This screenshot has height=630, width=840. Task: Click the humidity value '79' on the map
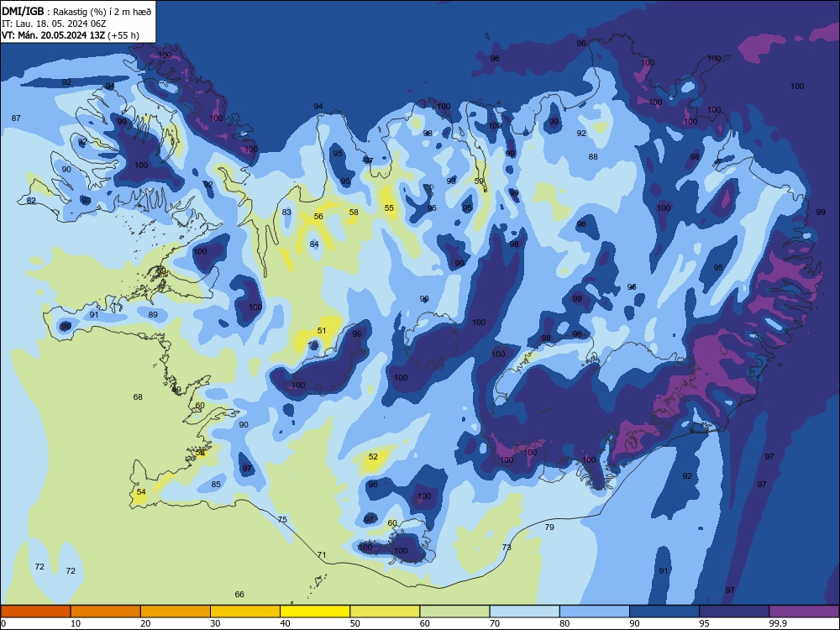549,528
